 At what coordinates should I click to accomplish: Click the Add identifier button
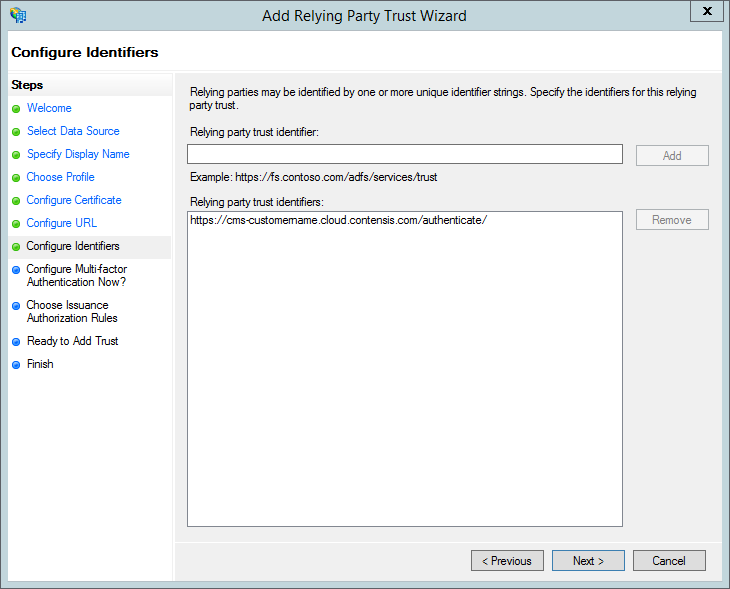coord(672,156)
